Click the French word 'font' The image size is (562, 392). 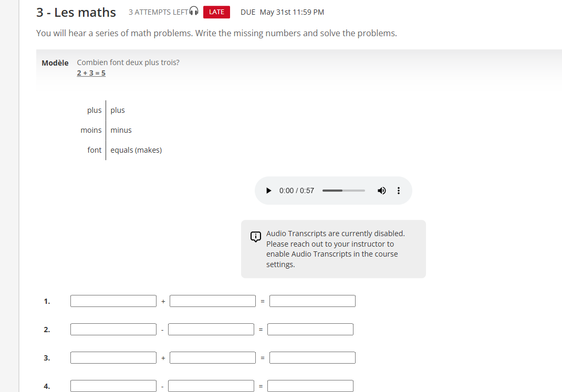[x=94, y=150]
